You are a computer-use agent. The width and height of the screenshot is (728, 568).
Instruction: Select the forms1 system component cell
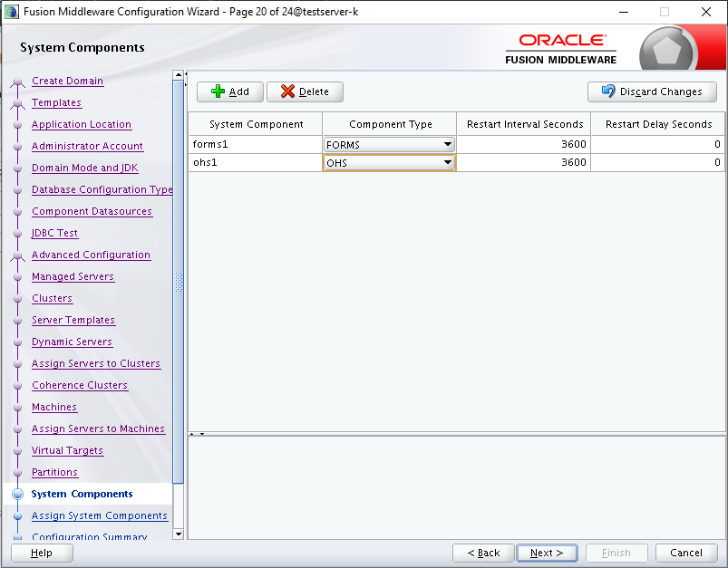pyautogui.click(x=256, y=144)
